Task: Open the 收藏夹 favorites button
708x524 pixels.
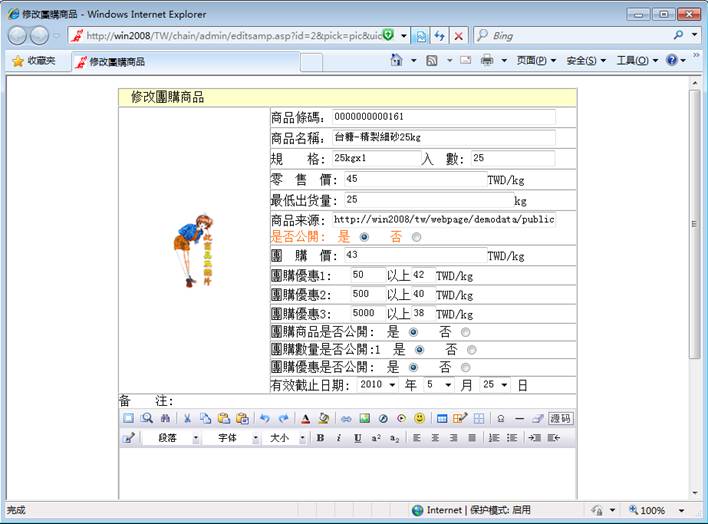Action: tap(33, 61)
